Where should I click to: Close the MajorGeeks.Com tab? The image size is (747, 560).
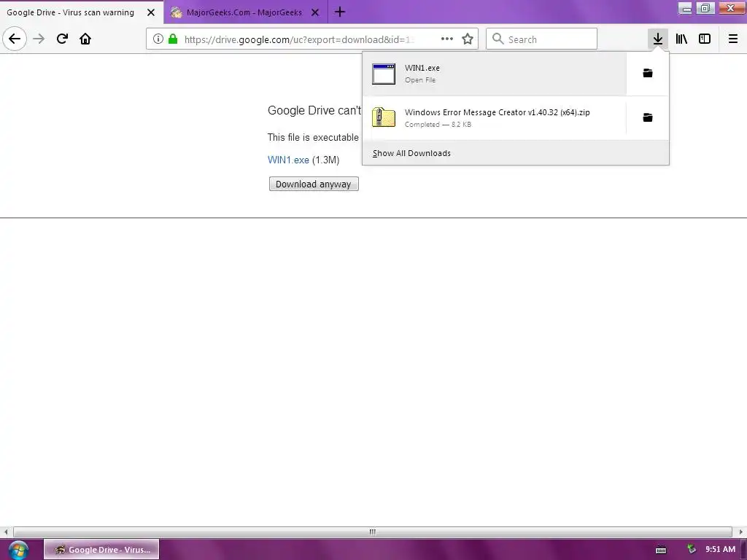click(x=315, y=12)
